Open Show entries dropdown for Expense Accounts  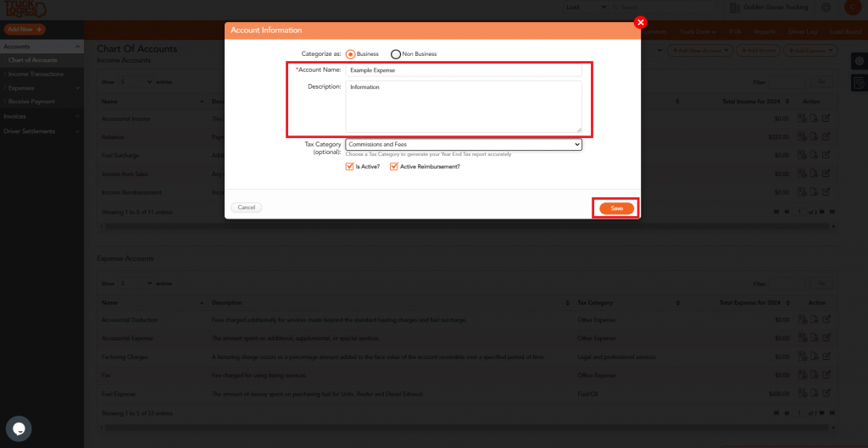(x=136, y=283)
